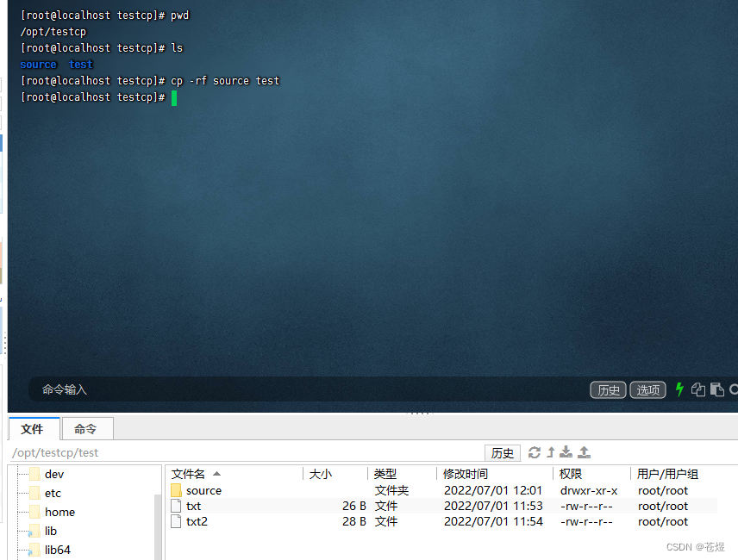The height and width of the screenshot is (560, 738).
Task: Click the download file icon
Action: click(566, 452)
